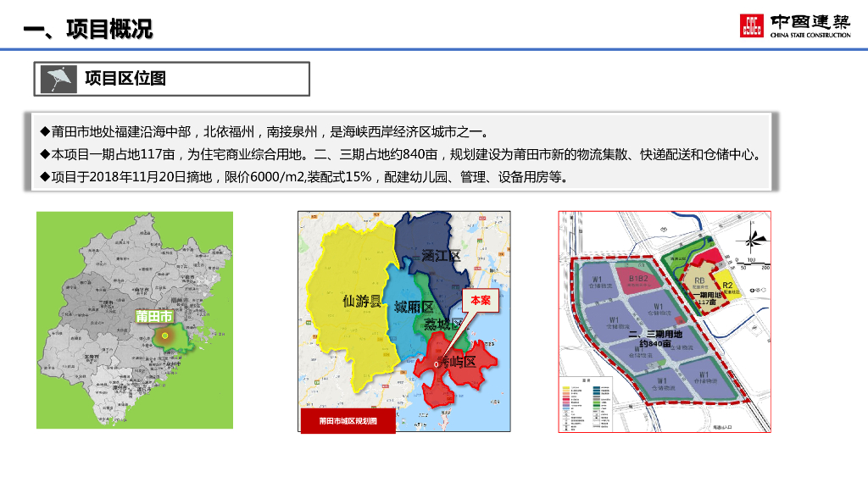Screen dimensions: 868x488
Task: Select the dark blue 涵江区 region
Action: tap(437, 246)
